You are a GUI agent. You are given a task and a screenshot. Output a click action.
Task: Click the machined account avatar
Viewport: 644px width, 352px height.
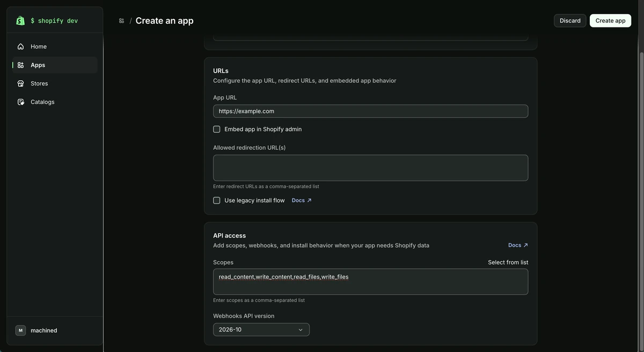click(x=20, y=331)
